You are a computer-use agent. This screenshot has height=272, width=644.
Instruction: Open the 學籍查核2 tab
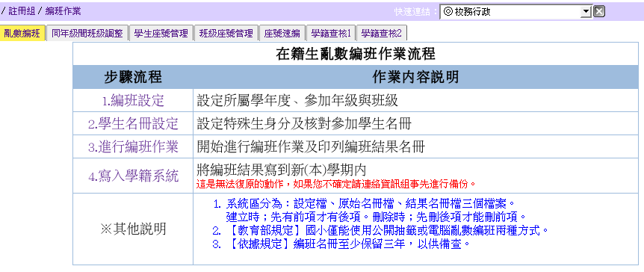pyautogui.click(x=382, y=34)
